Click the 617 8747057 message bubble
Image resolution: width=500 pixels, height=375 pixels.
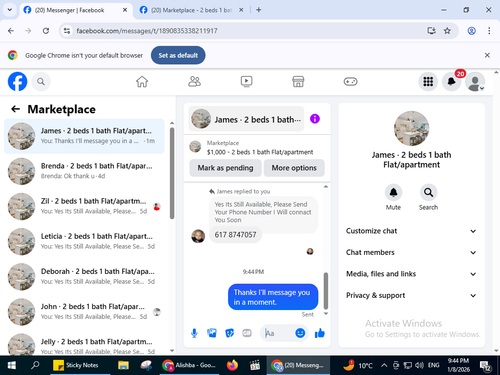tap(235, 235)
